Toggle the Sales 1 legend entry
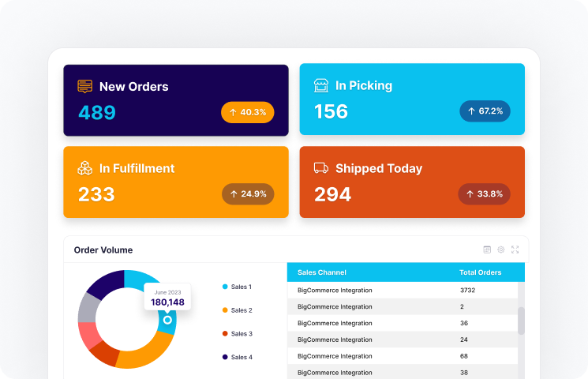 [237, 287]
